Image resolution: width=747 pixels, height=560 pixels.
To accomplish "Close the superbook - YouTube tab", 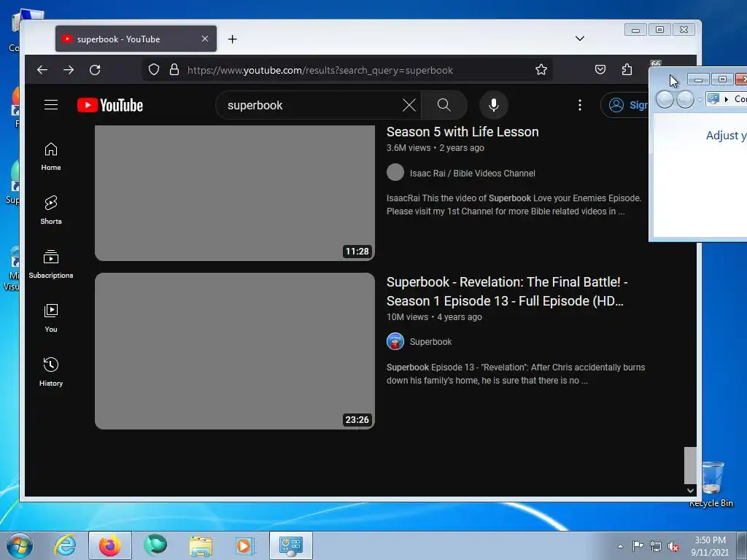I will coord(205,39).
